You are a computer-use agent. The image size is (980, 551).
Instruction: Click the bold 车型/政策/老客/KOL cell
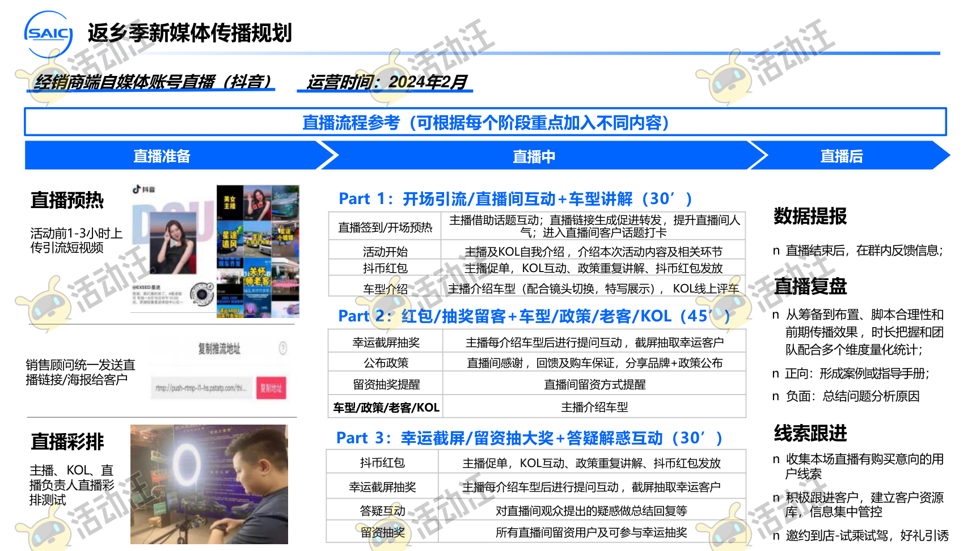pos(386,407)
